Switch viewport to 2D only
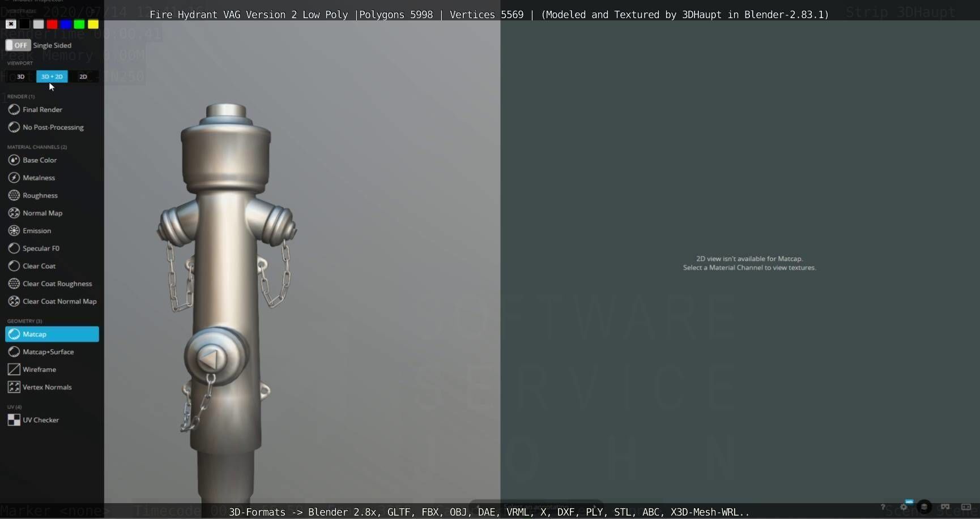 click(x=83, y=76)
